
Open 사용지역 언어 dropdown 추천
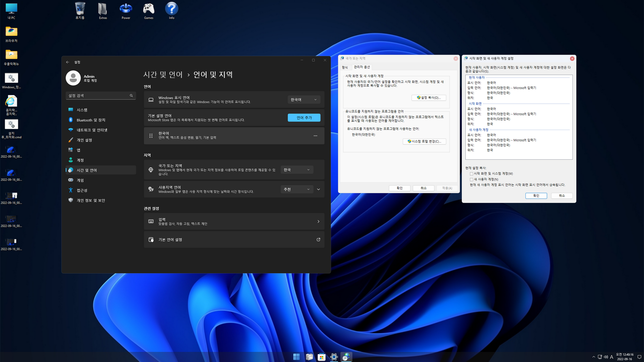pyautogui.click(x=297, y=189)
